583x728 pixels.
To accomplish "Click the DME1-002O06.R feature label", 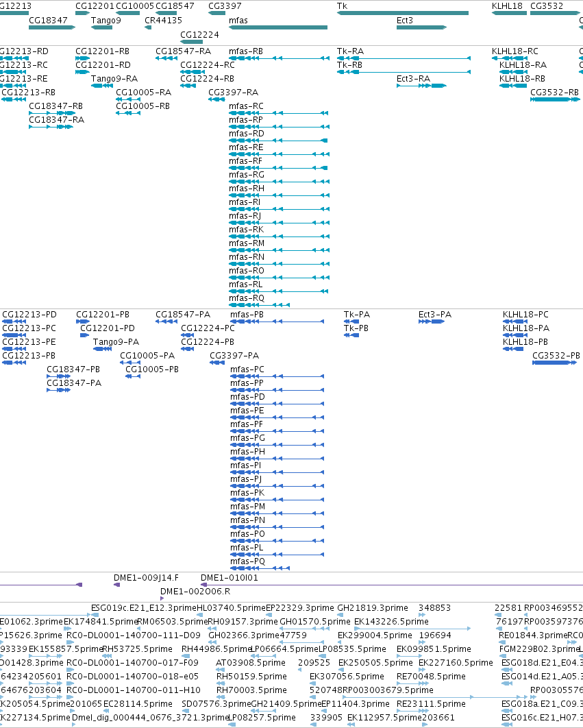I will click(195, 592).
